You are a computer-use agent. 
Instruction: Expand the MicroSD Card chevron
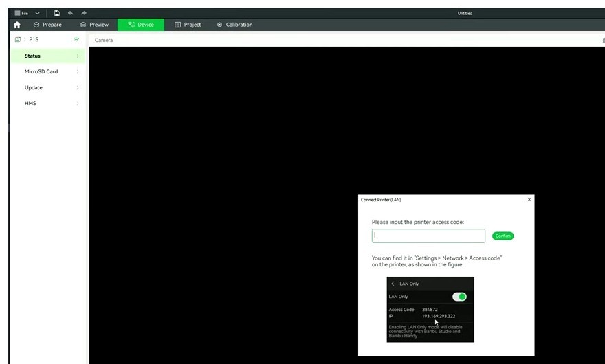pos(78,71)
